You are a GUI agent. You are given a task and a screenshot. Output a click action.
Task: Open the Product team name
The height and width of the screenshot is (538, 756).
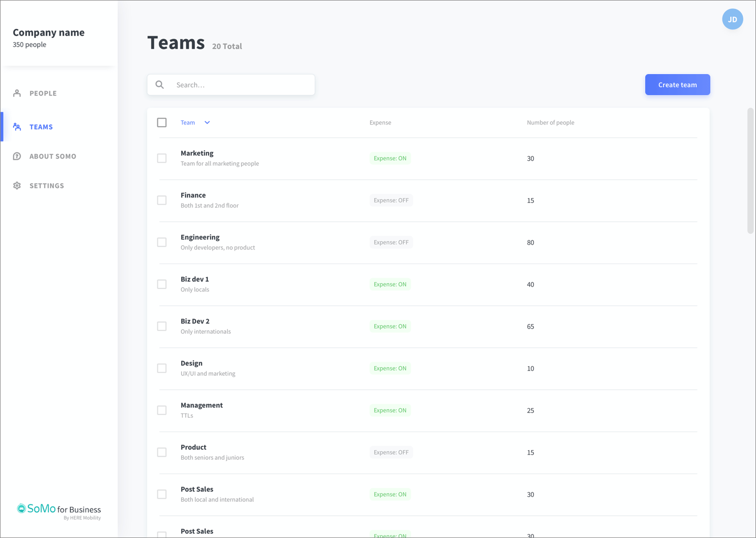[x=193, y=447]
